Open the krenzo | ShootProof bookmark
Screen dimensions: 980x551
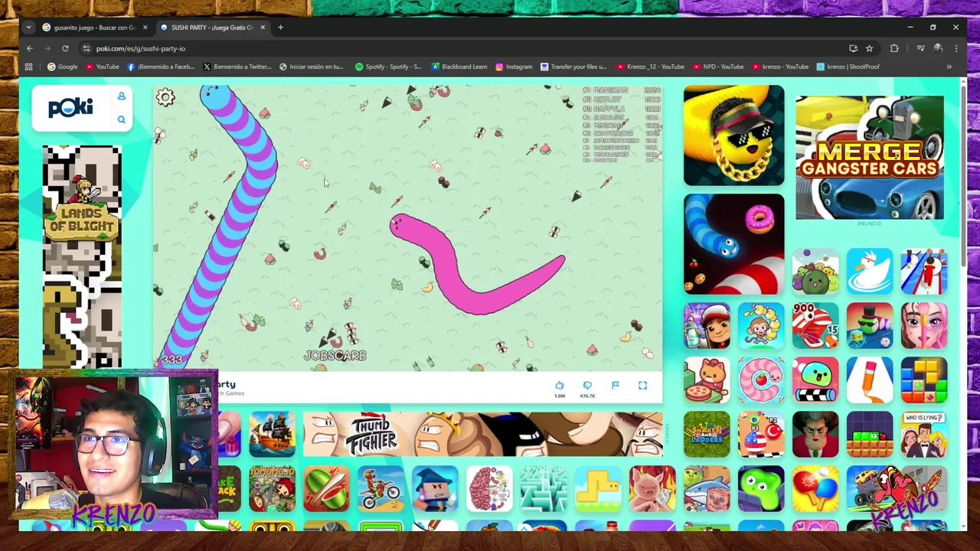click(848, 67)
